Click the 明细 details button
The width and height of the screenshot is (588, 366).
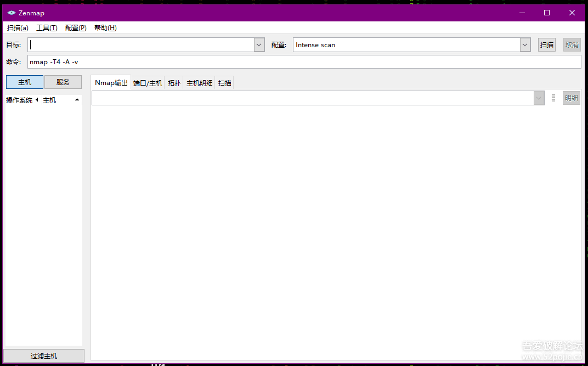coord(572,98)
